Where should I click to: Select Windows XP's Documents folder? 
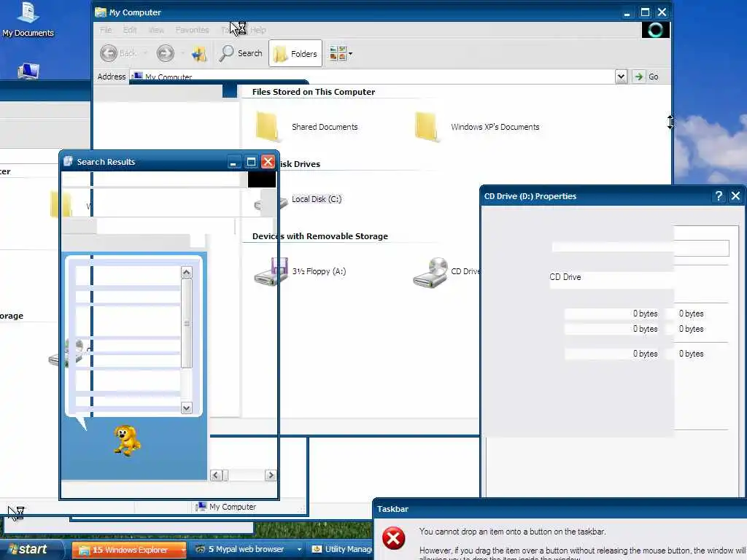pyautogui.click(x=477, y=127)
